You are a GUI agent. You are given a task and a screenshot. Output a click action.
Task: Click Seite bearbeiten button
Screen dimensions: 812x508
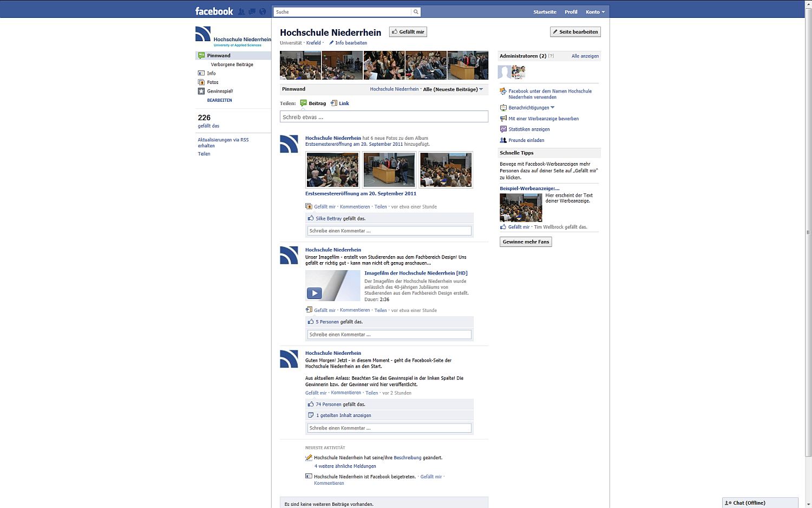click(575, 32)
